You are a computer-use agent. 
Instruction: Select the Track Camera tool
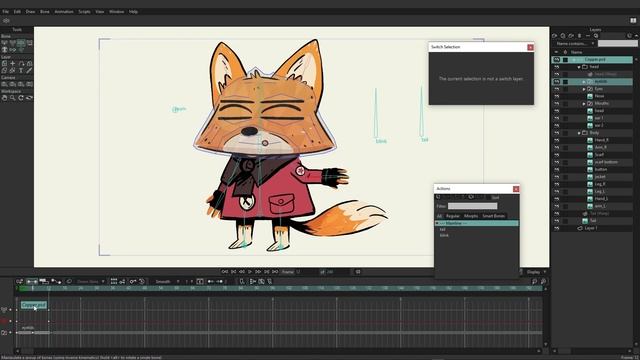pyautogui.click(x=4, y=84)
